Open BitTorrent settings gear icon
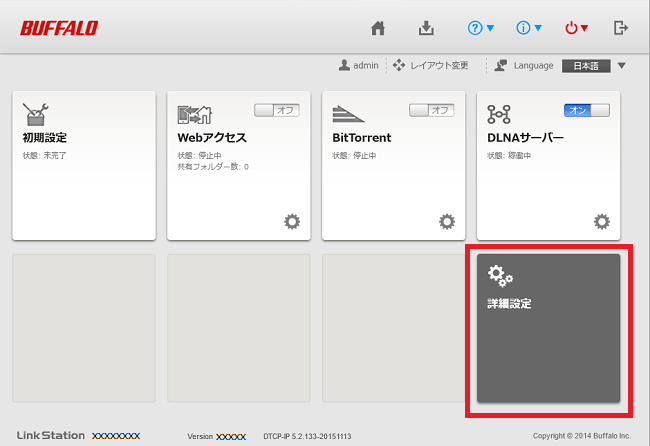650x446 pixels. click(x=447, y=221)
